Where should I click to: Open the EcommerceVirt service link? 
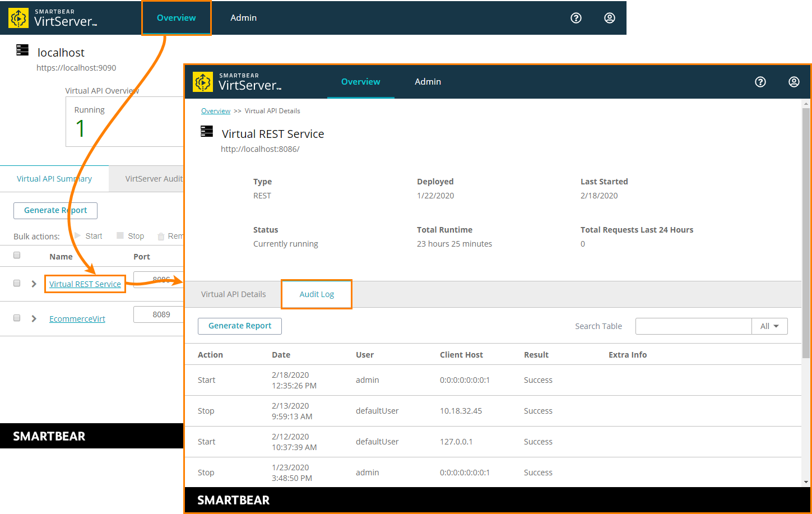[x=77, y=318]
